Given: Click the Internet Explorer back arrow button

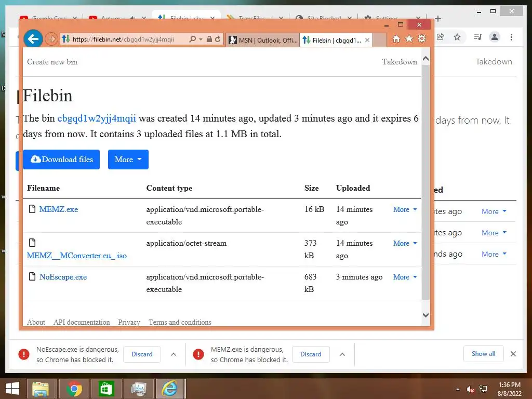Looking at the screenshot, I should [33, 39].
